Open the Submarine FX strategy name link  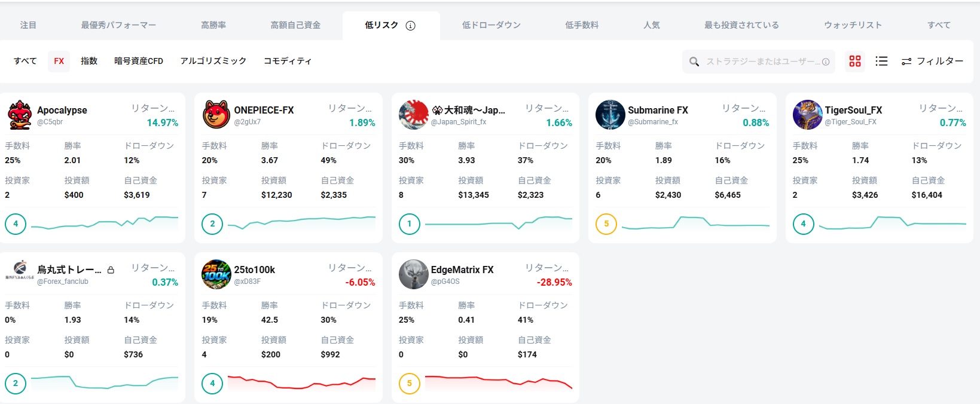tap(658, 110)
